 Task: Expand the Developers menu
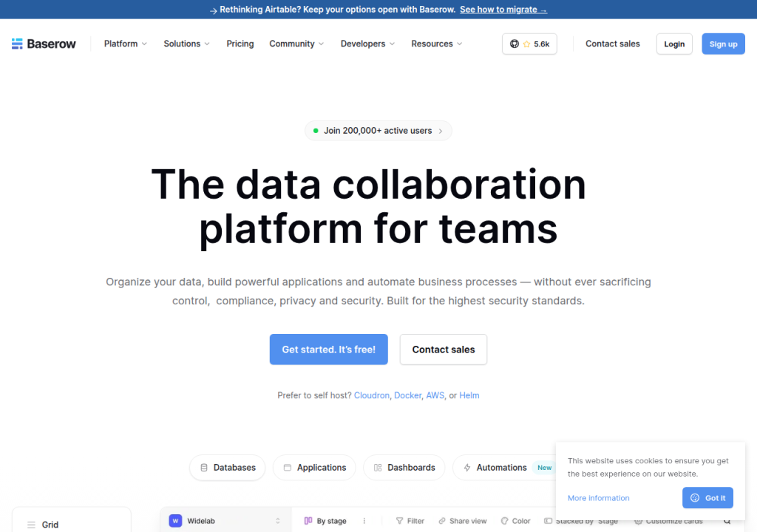pos(367,44)
